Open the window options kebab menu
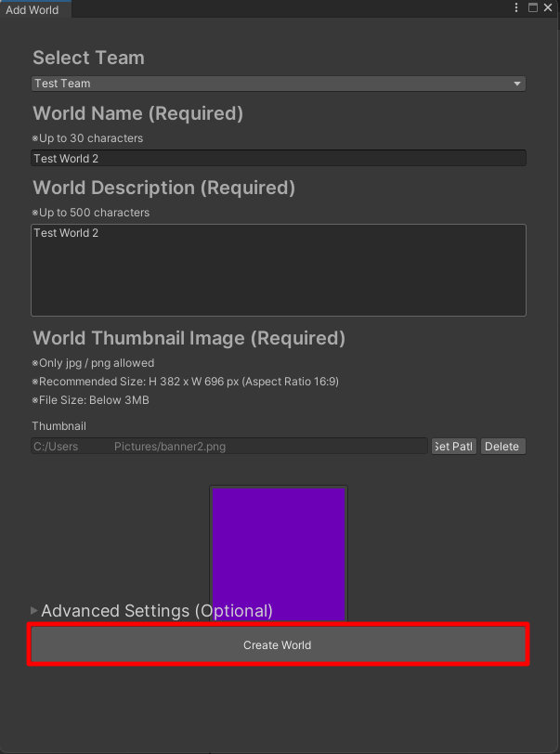This screenshot has width=560, height=754. (516, 7)
